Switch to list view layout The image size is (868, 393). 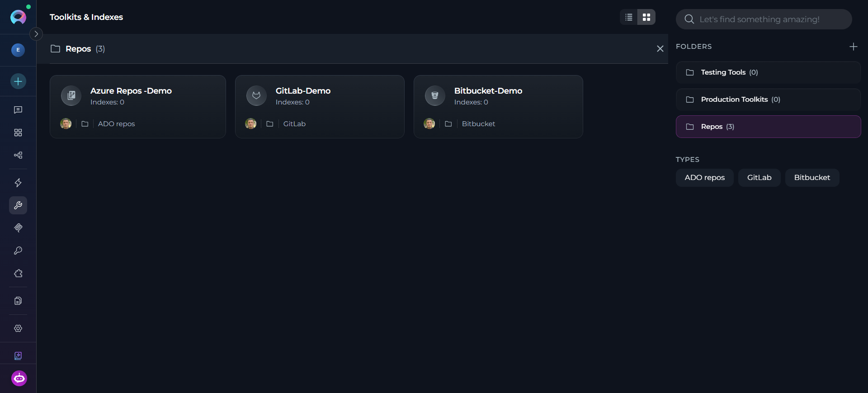coord(629,17)
